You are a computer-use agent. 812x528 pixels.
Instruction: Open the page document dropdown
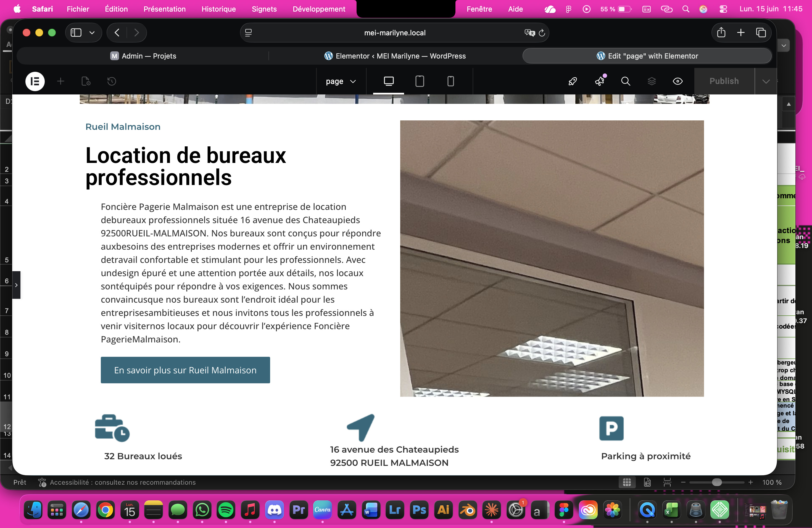click(x=341, y=81)
